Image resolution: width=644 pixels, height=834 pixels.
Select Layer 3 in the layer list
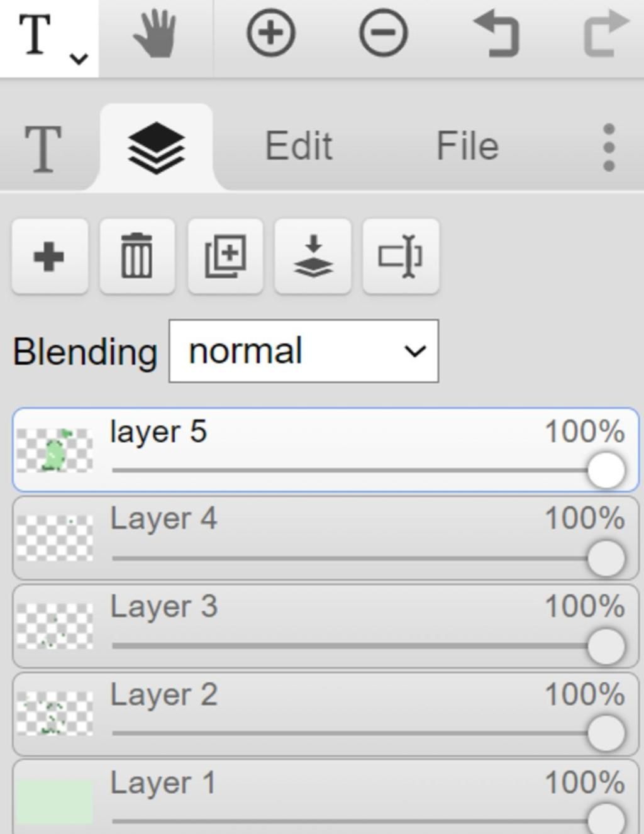pyautogui.click(x=325, y=626)
